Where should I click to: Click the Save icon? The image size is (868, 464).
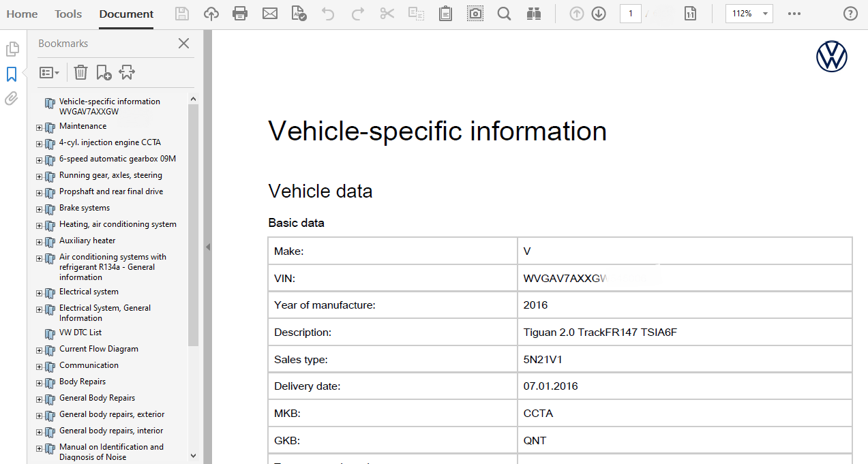[181, 13]
